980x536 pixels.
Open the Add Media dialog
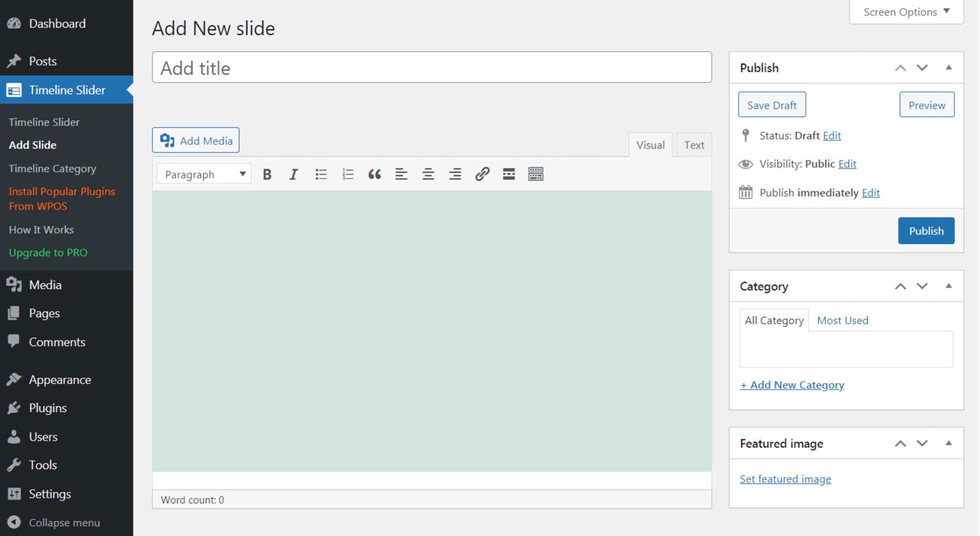click(x=195, y=140)
